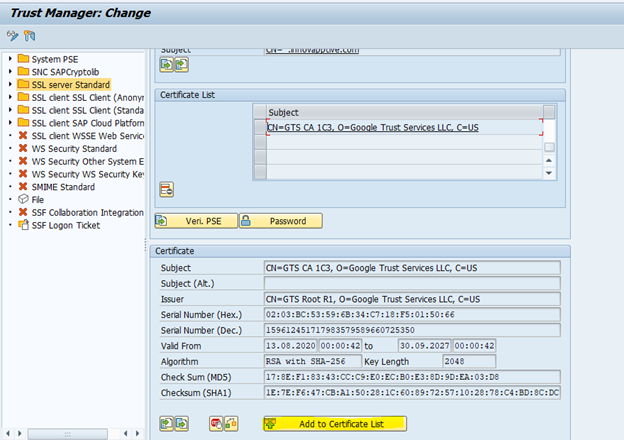Click the second certificate icon below the Subject field
Viewport: 624px width, 440px height.
(181, 65)
